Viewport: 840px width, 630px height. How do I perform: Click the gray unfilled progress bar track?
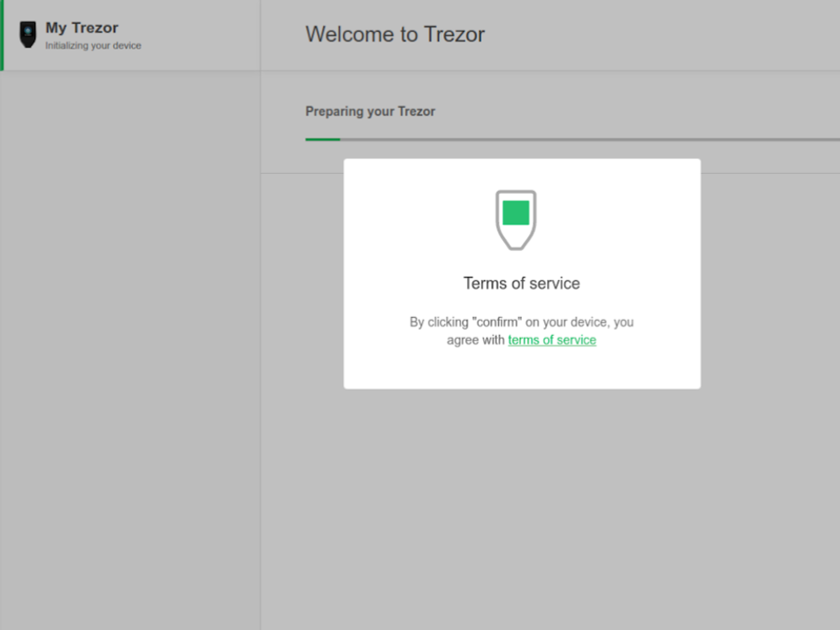(x=600, y=139)
